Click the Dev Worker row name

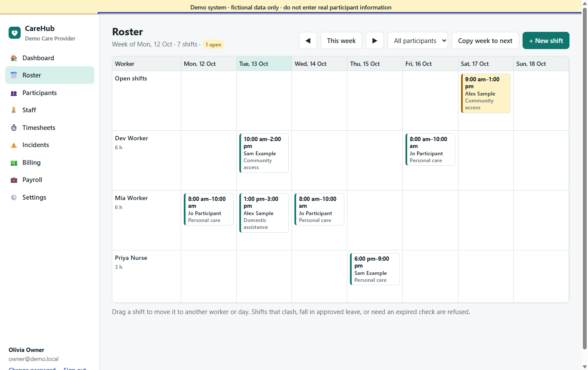coord(131,139)
